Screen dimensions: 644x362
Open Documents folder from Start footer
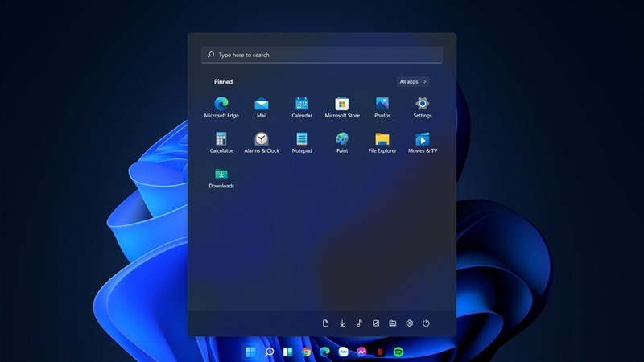(325, 323)
